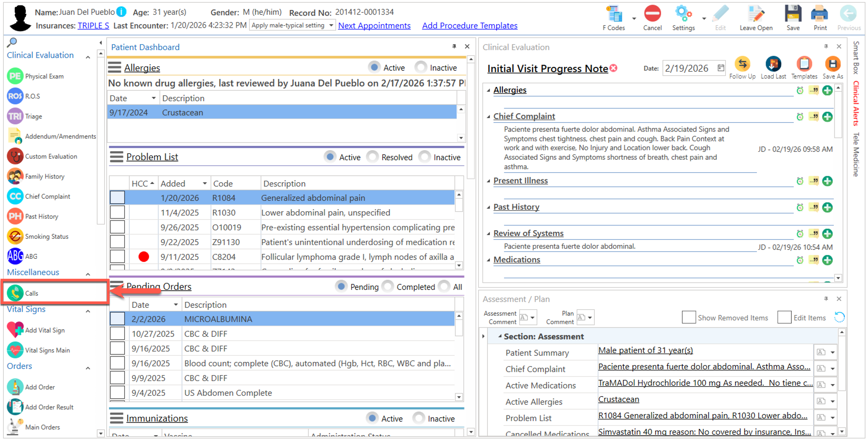
Task: Select Resolved radio in Problem List
Action: pos(372,157)
